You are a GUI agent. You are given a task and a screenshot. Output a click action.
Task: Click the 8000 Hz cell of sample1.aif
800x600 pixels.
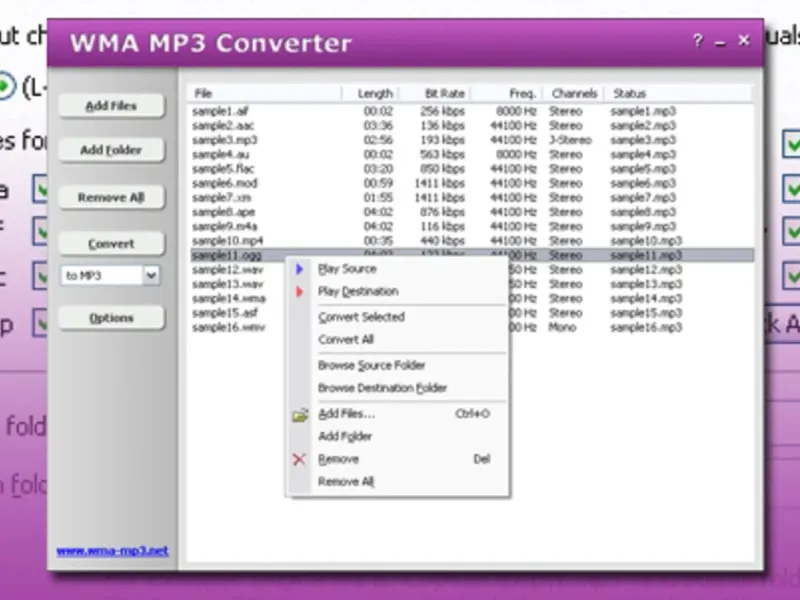(x=516, y=111)
